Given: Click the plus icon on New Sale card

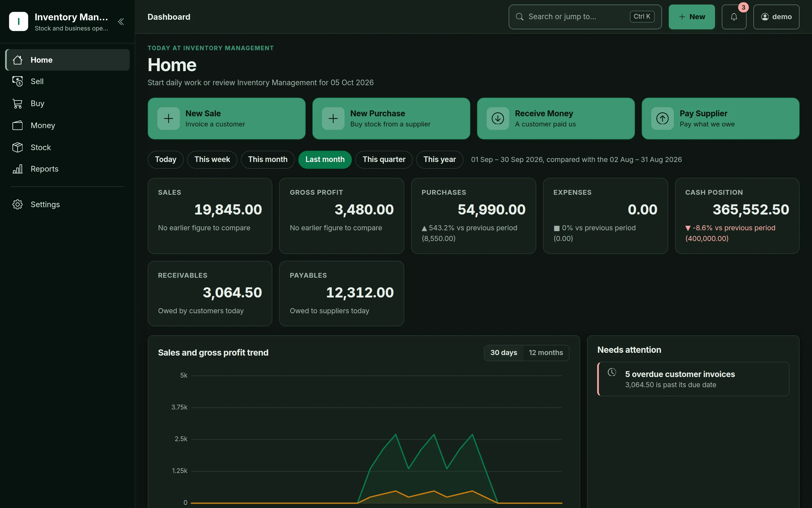Looking at the screenshot, I should 168,118.
